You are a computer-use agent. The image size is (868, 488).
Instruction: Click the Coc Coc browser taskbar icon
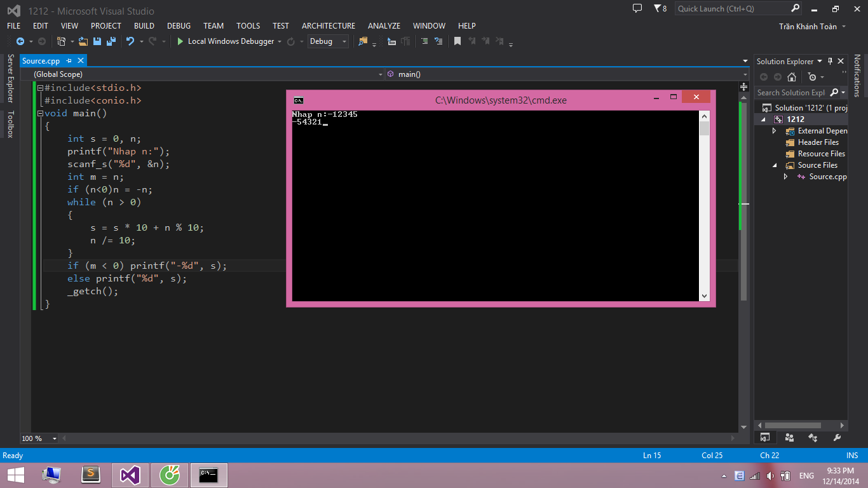click(170, 475)
